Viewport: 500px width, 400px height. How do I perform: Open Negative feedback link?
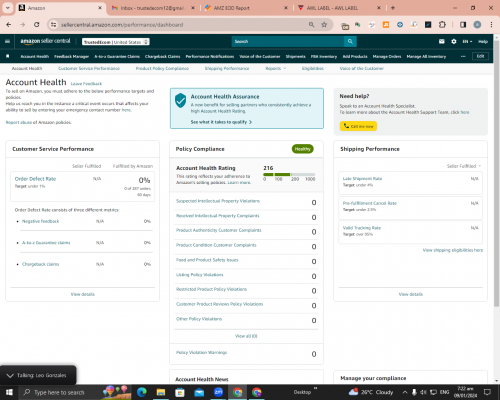40,221
